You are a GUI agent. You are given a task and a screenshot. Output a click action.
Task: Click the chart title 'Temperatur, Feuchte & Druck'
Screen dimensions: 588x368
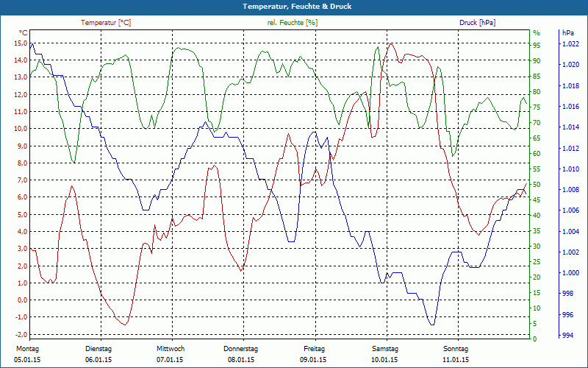click(297, 7)
